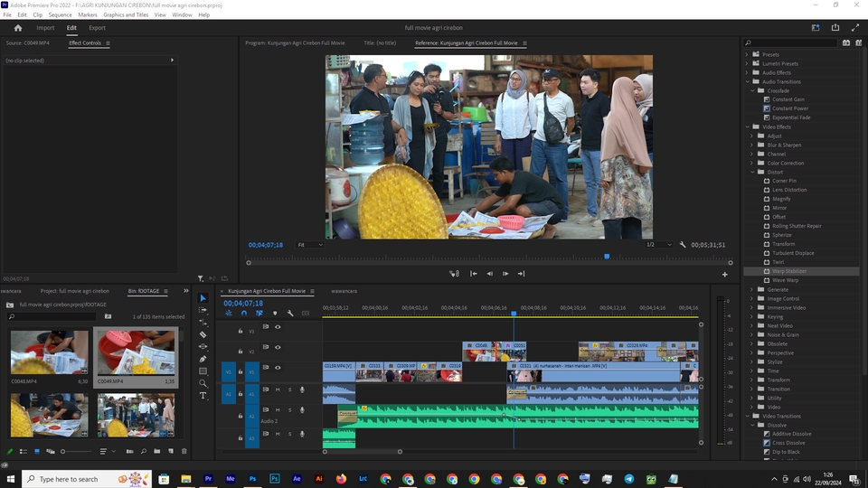Expand the Audio Effects folder
Screen dimensions: 868x488
pos(747,72)
